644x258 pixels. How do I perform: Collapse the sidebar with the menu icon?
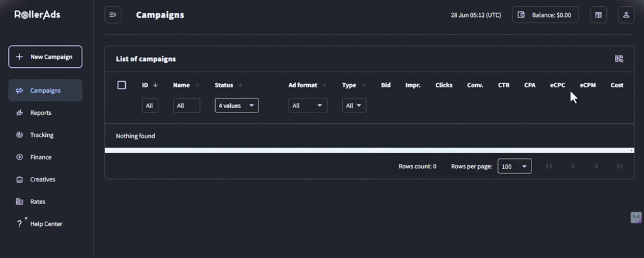tap(113, 15)
